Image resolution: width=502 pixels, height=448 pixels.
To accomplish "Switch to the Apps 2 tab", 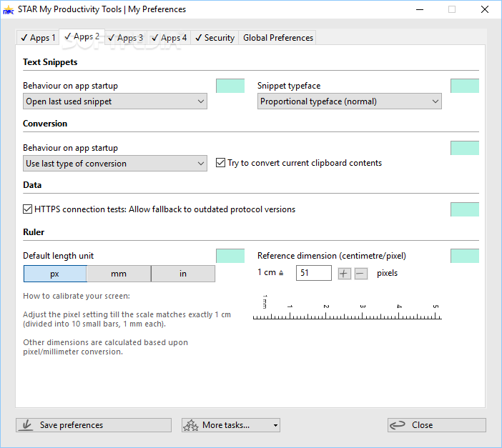I will pos(82,36).
